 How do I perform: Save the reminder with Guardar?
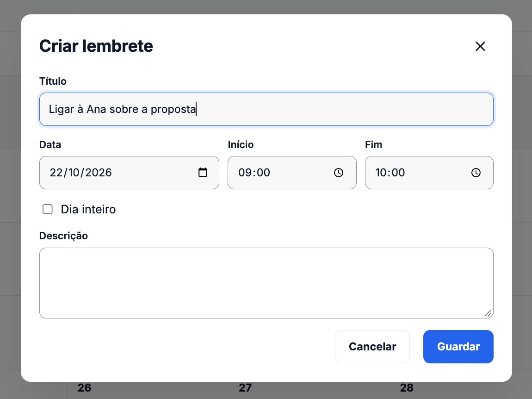point(458,346)
